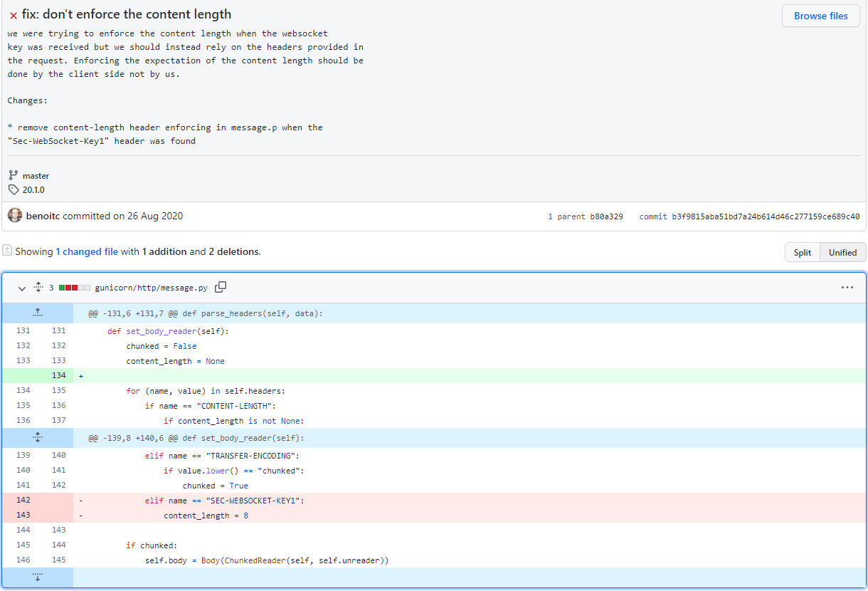Collapse the message.py diff with the chevron
This screenshot has width=868, height=591.
point(21,288)
